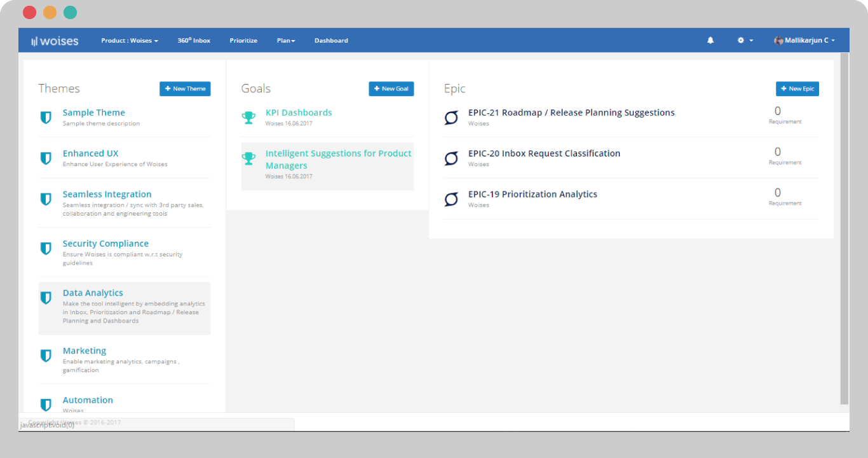Expand the Product : Woises dropdown
The image size is (868, 458).
(x=130, y=40)
